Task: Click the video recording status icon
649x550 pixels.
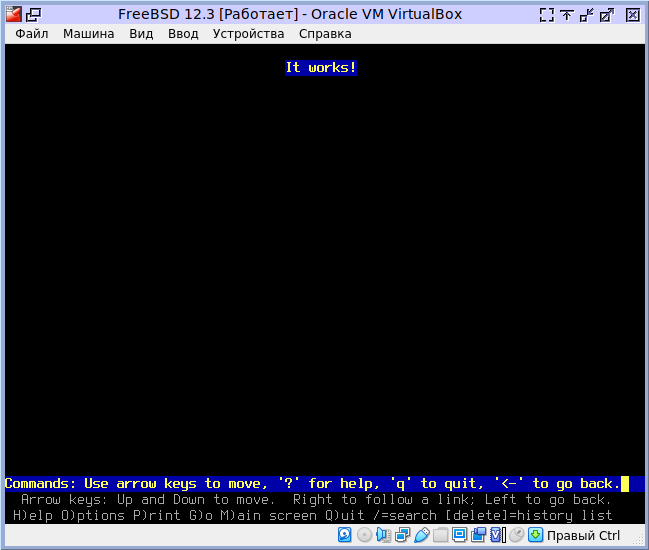Action: tap(478, 535)
